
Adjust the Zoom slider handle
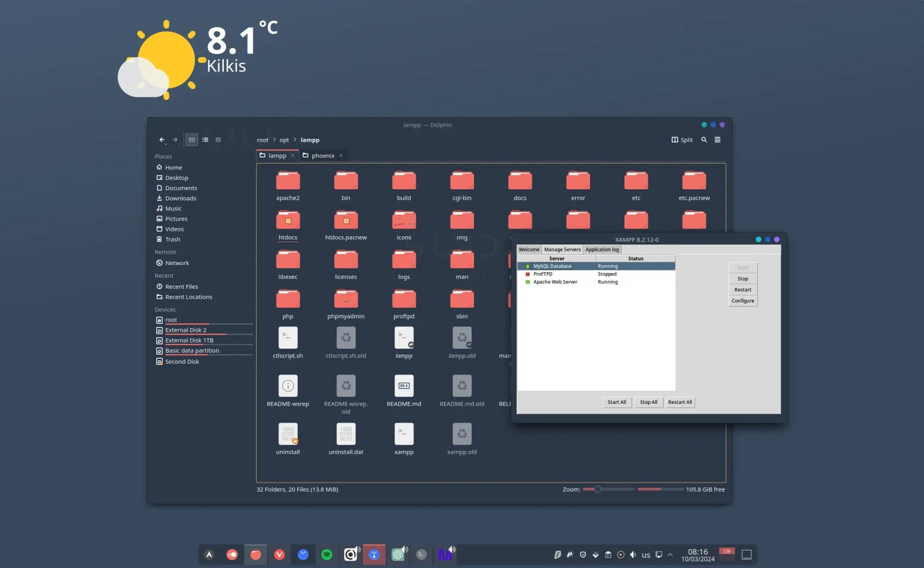[597, 489]
